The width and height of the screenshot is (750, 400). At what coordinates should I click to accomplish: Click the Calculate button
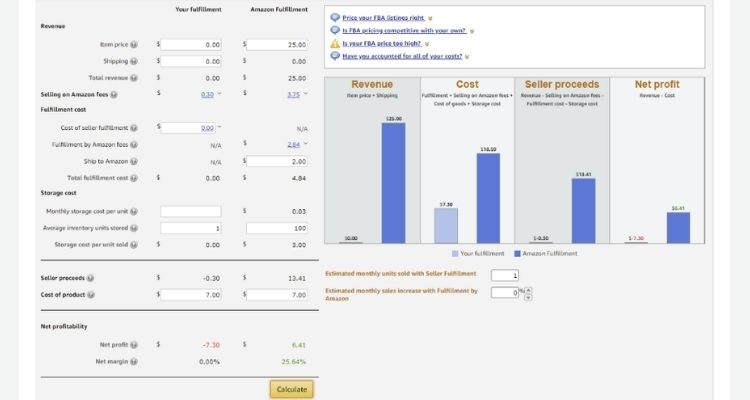tap(292, 389)
